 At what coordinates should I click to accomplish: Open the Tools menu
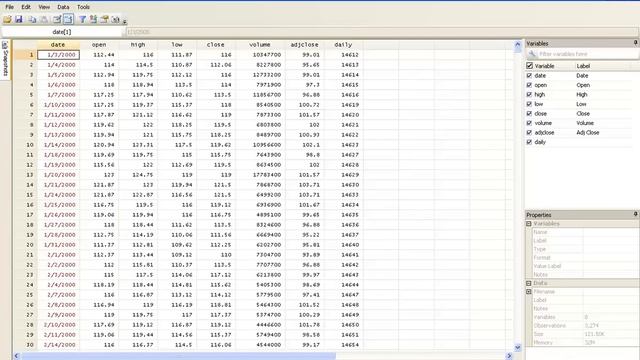83,7
